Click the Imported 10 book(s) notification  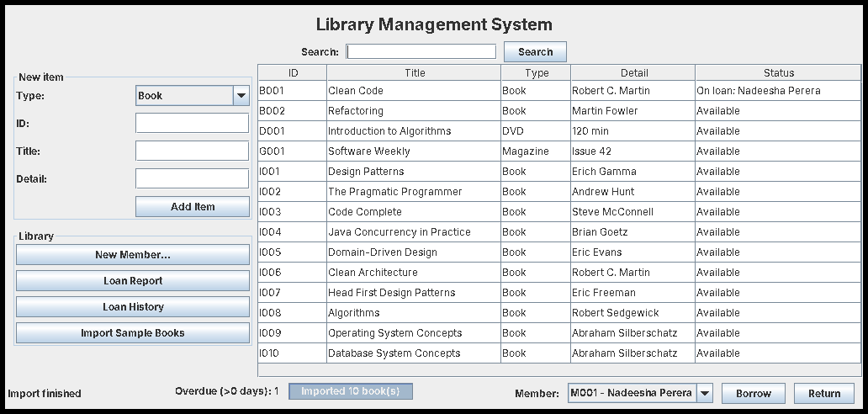351,390
